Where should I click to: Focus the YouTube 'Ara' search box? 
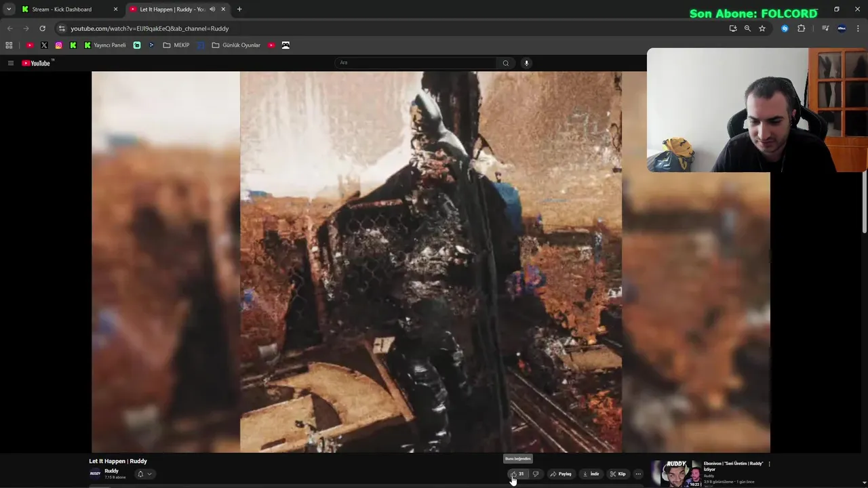point(416,63)
